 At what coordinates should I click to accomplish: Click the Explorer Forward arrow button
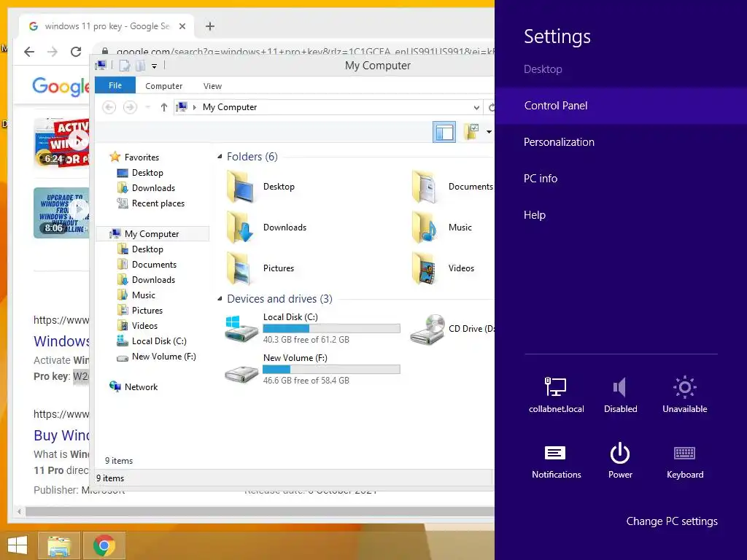[130, 107]
